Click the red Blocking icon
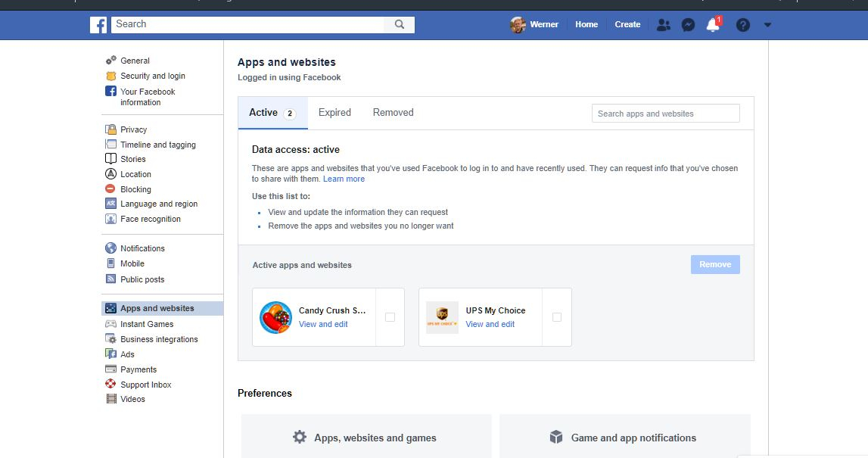 click(x=110, y=188)
